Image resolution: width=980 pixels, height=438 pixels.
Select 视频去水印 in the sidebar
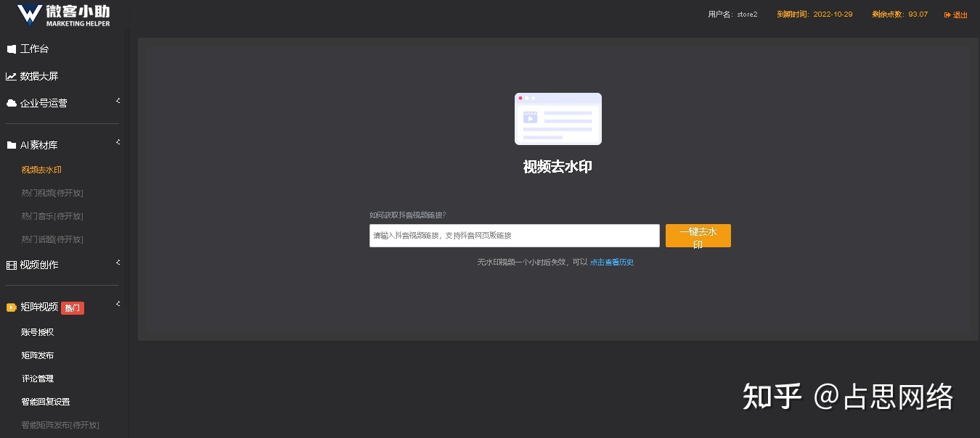41,170
